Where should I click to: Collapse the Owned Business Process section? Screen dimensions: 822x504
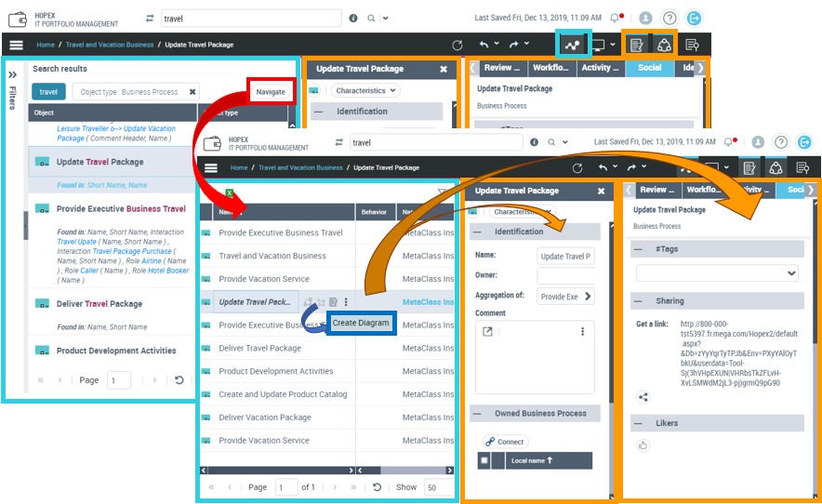[477, 414]
